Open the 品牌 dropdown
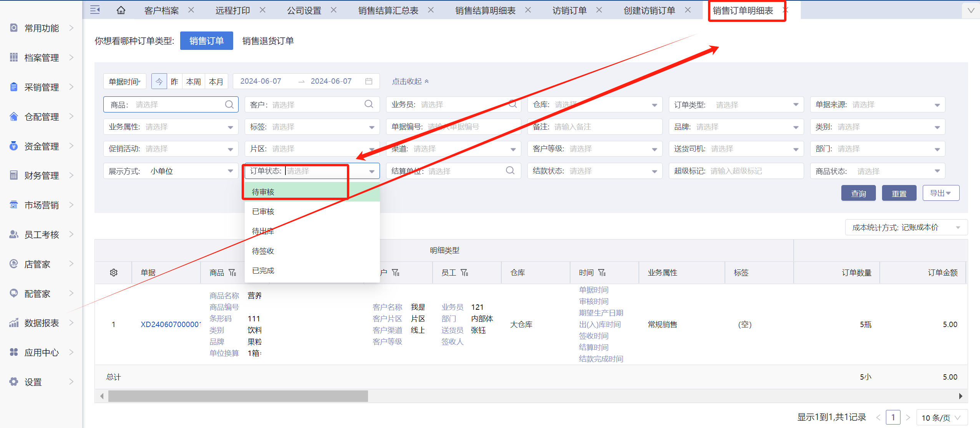This screenshot has height=428, width=980. point(736,127)
